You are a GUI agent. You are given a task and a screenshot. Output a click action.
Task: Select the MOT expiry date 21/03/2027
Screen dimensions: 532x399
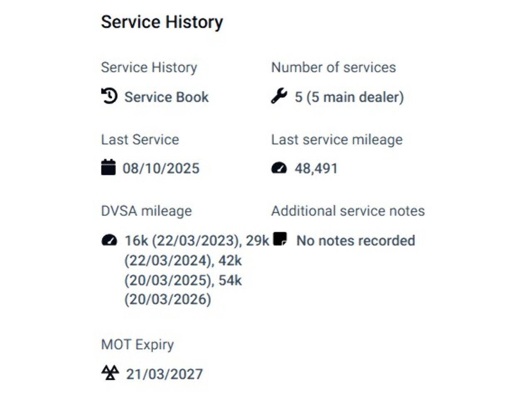click(164, 374)
